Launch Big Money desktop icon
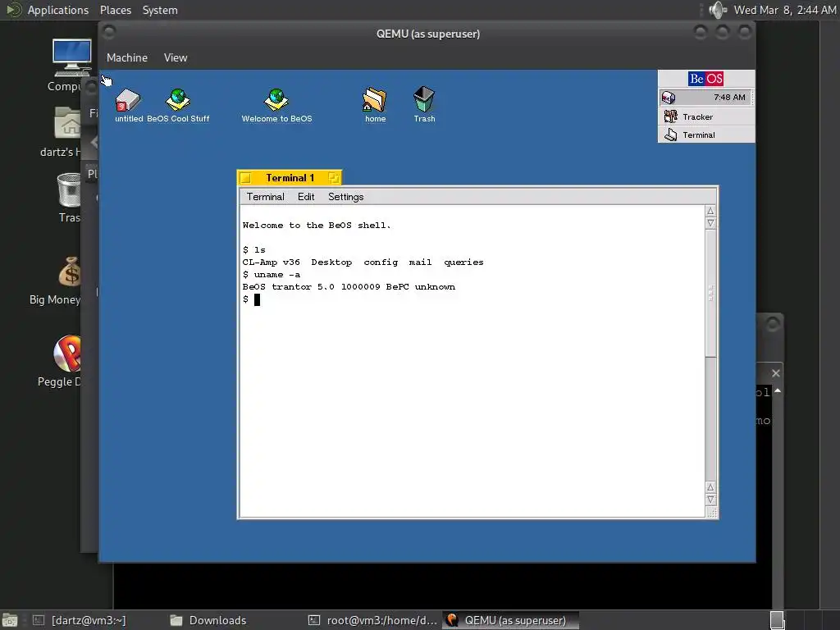Viewport: 840px width, 630px height. [56, 281]
